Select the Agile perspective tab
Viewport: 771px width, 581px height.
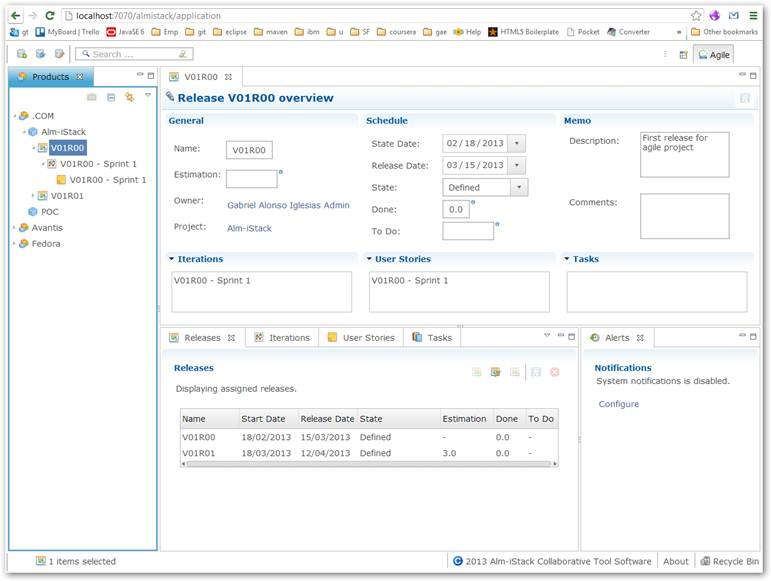pos(713,55)
